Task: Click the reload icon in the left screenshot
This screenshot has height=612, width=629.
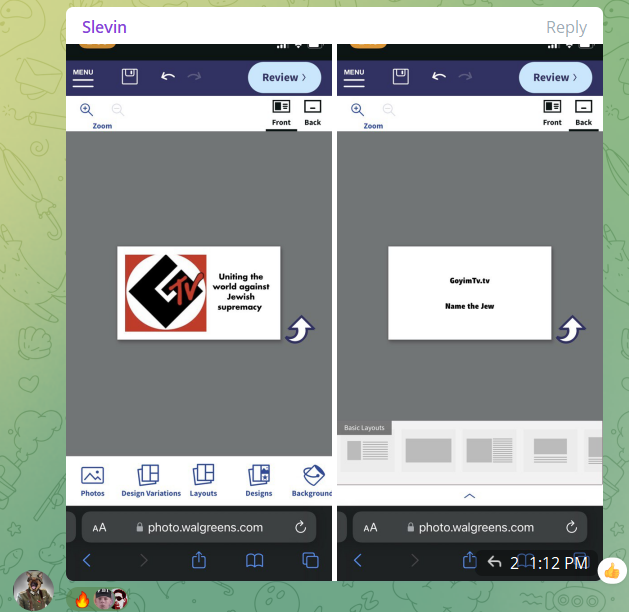Action: [x=300, y=527]
